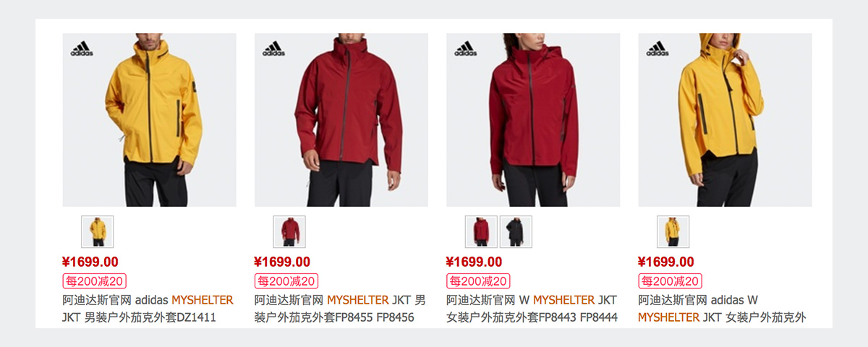This screenshot has height=347, width=868.
Task: Click 每200减20 promo tag on third product
Action: 478,281
